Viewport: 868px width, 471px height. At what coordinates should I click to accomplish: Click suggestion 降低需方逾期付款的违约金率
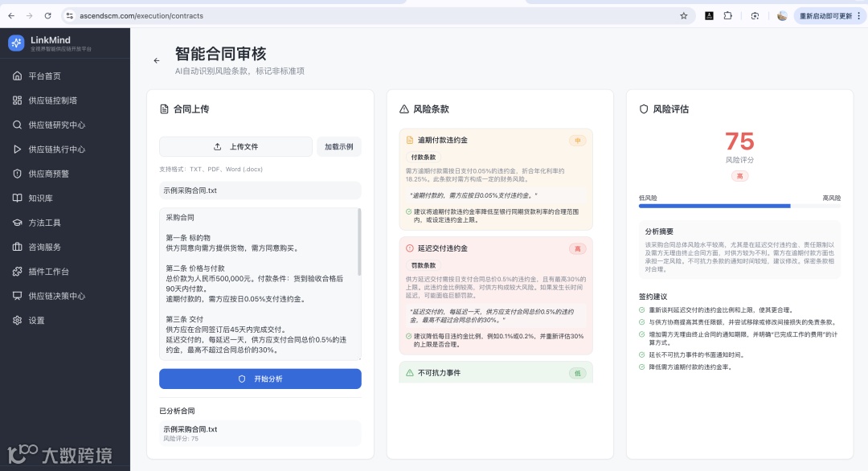pyautogui.click(x=690, y=367)
